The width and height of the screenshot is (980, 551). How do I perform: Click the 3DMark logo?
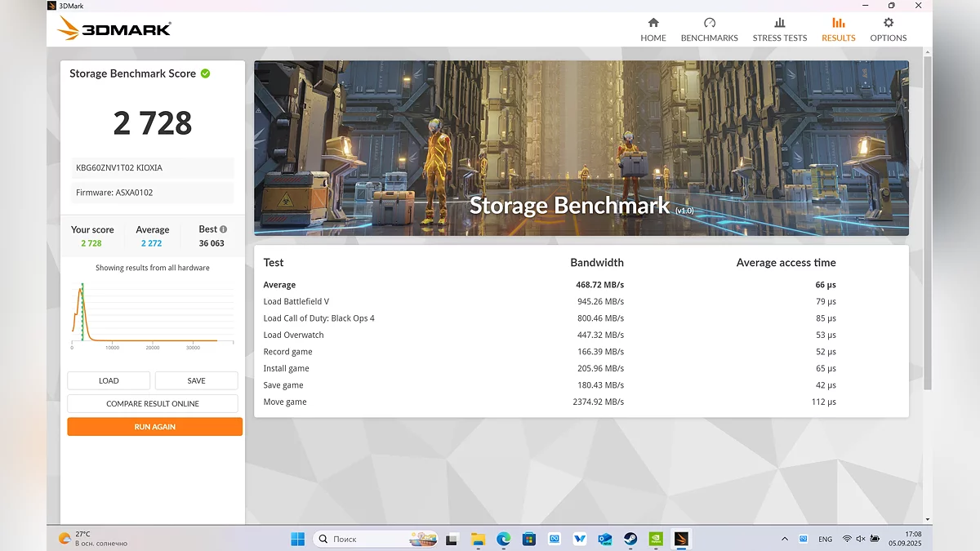point(114,29)
